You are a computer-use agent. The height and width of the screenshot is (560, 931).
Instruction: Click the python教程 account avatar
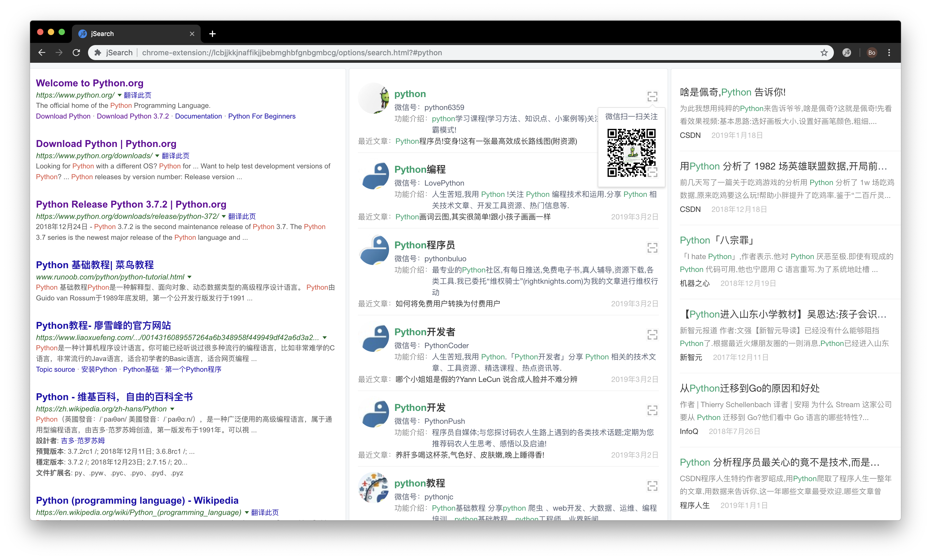click(x=374, y=488)
